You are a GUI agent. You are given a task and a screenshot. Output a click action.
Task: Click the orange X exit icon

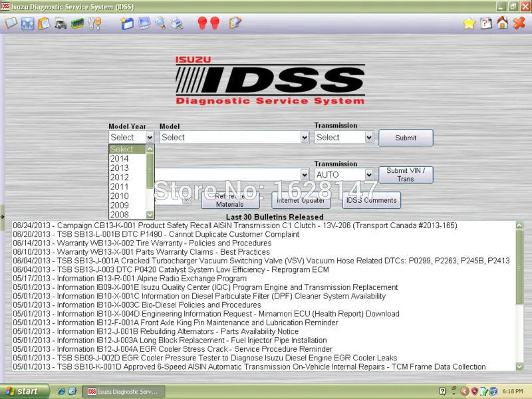pos(519,23)
